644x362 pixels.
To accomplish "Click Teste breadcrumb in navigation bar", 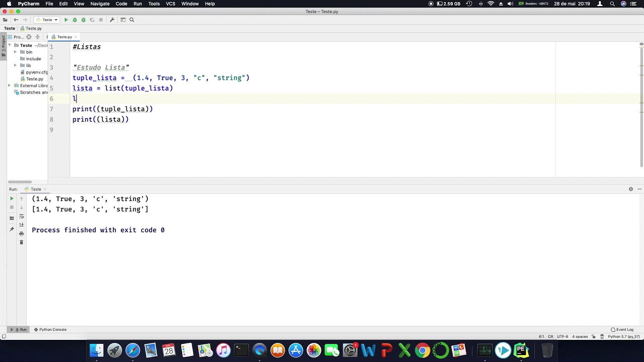I will pos(10,28).
